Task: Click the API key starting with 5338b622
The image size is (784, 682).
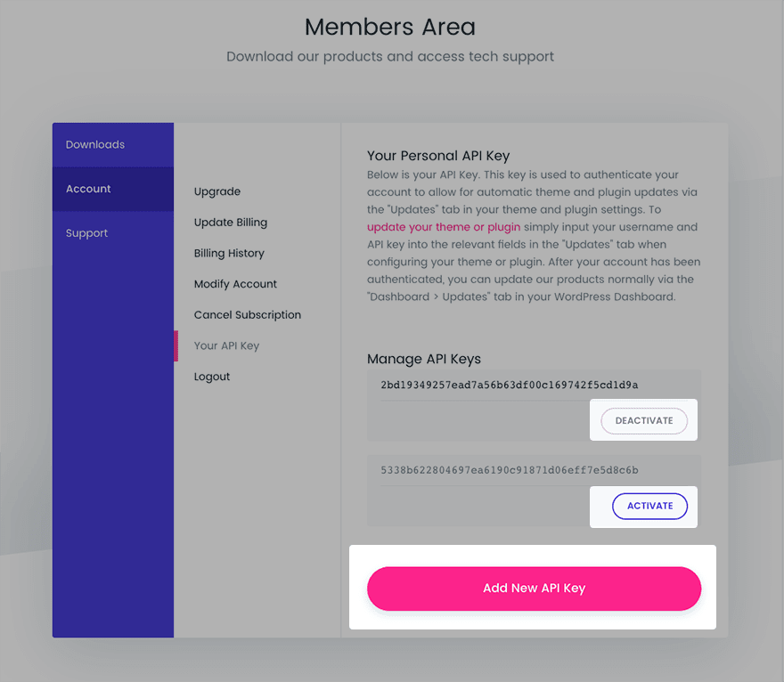Action: click(x=509, y=470)
